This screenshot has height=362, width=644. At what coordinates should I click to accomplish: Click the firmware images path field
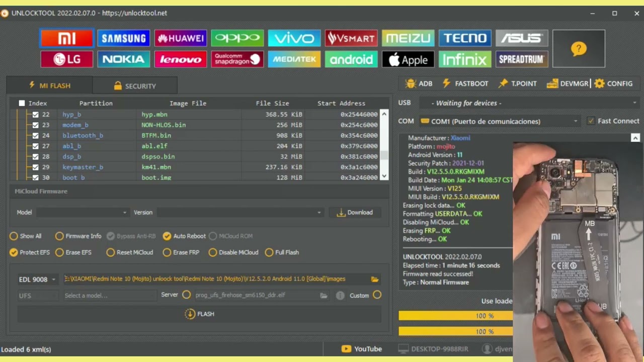[x=216, y=279]
